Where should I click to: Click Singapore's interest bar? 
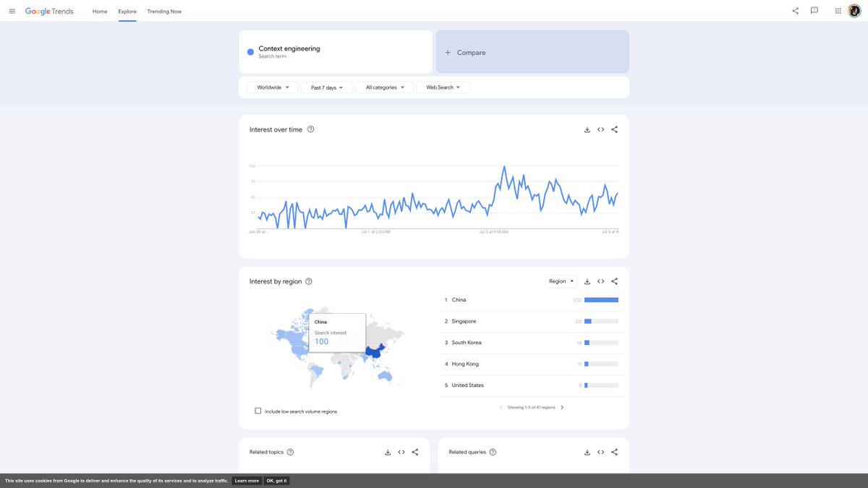(x=601, y=321)
